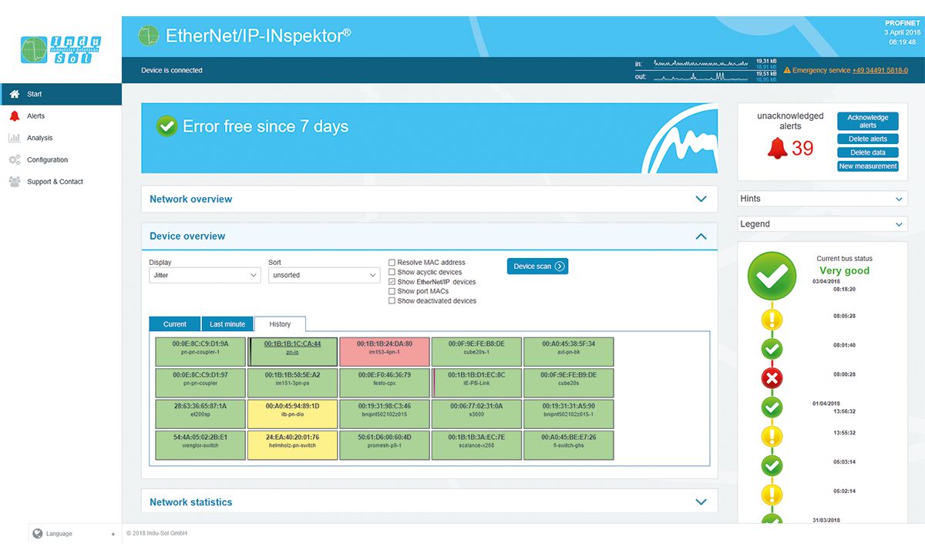Uncheck Show EtherNet/IP devices
The height and width of the screenshot is (560, 925).
(392, 282)
